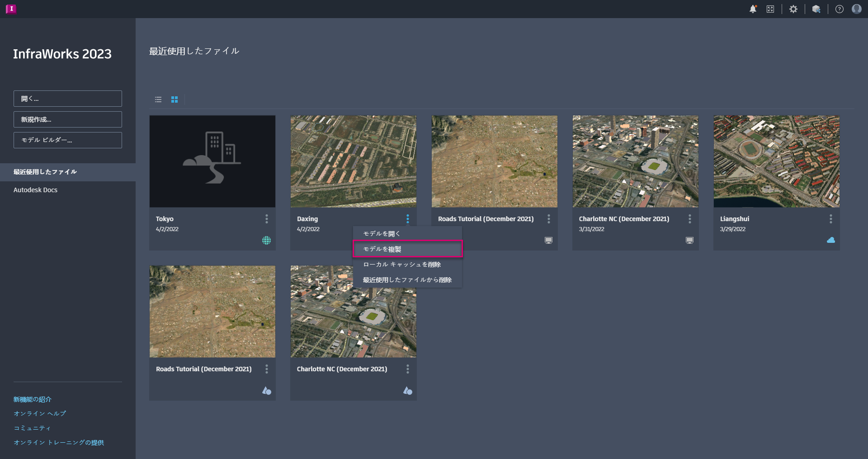Screen dimensions: 868x459
Task: Select 最近使用したファイル in the sidebar
Action: 68,172
